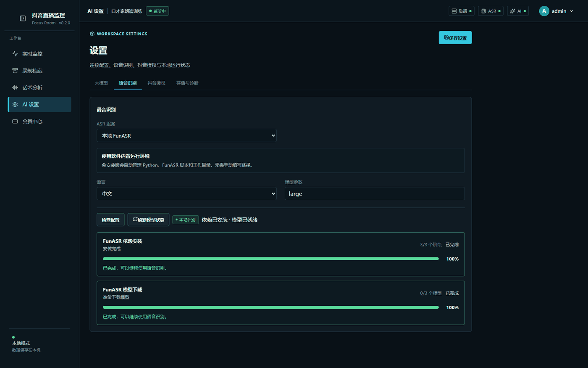The width and height of the screenshot is (588, 368).
Task: Select the 语音识别 tab
Action: (x=128, y=83)
